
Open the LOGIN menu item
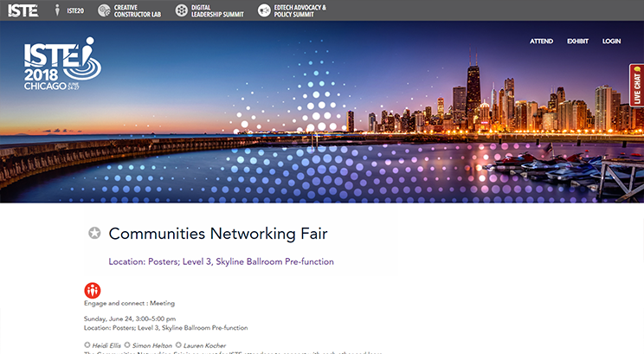[611, 41]
